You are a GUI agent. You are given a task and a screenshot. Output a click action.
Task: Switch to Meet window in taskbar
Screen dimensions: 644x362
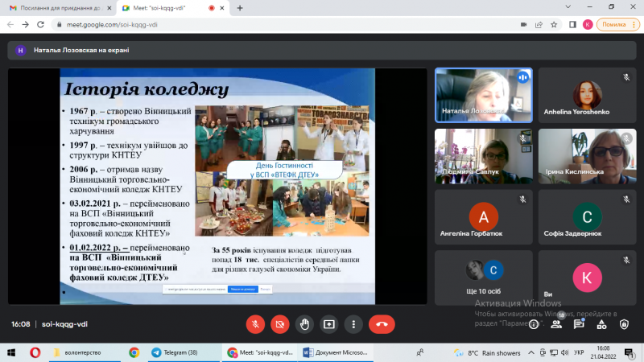tap(261, 352)
